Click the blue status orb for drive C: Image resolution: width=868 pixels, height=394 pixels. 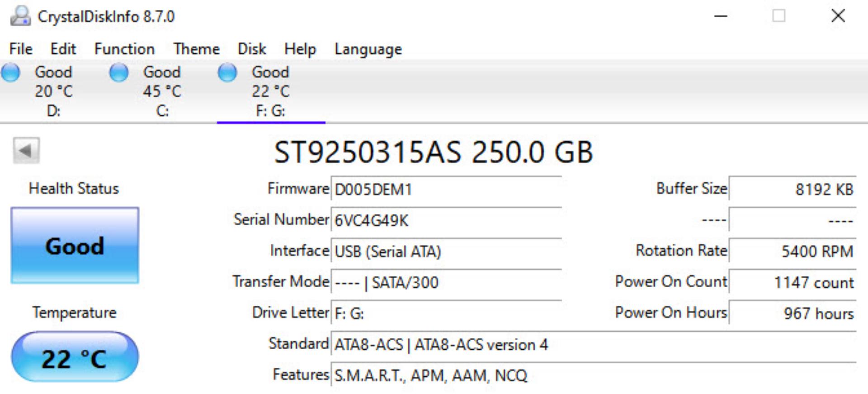[119, 72]
